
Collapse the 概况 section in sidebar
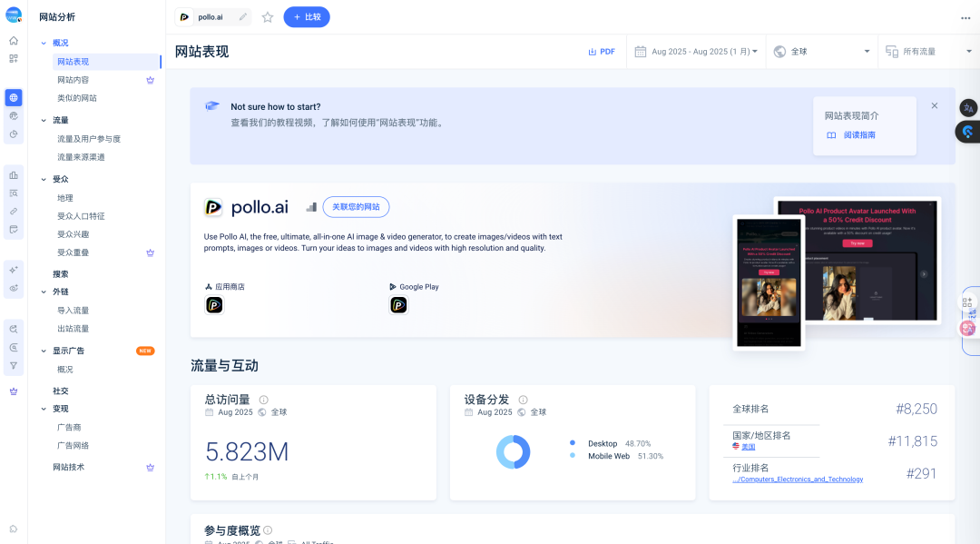coord(44,44)
